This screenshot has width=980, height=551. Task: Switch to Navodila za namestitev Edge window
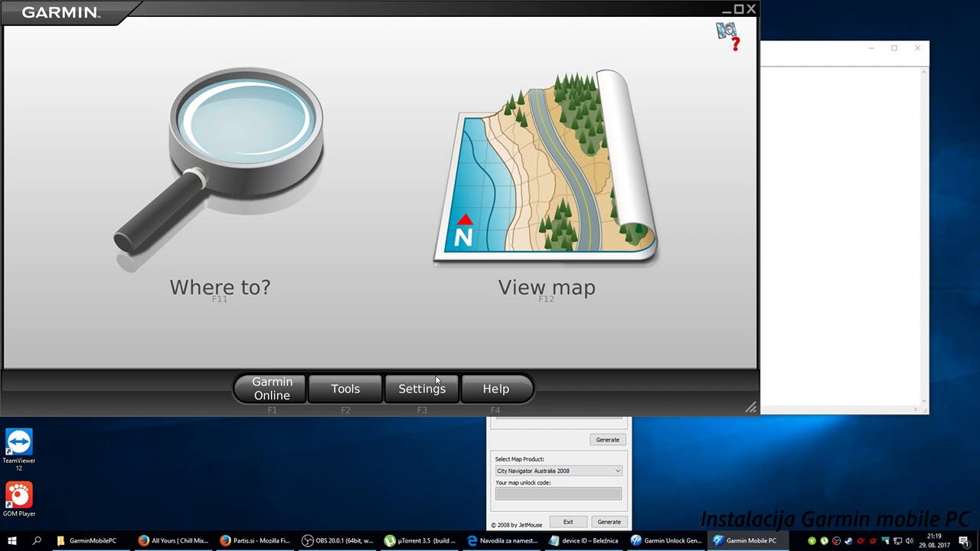502,540
